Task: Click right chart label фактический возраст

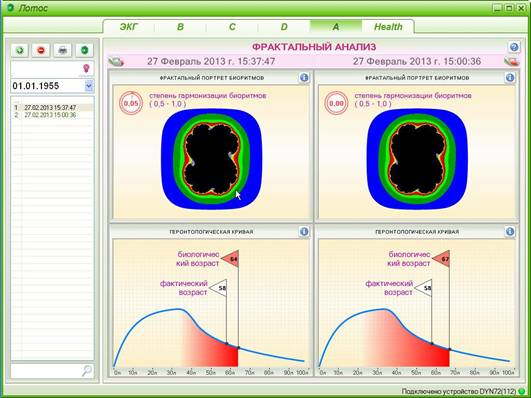Action: tap(389, 288)
